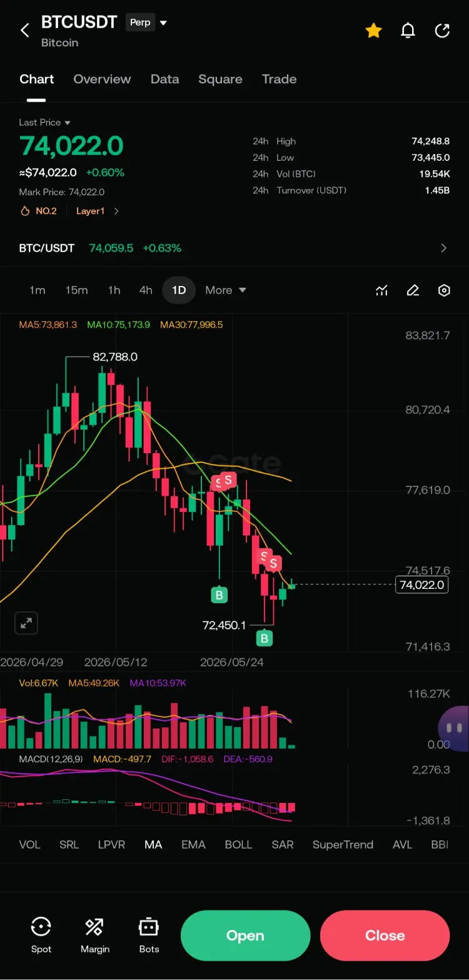Open the Data tab
469x980 pixels.
164,79
